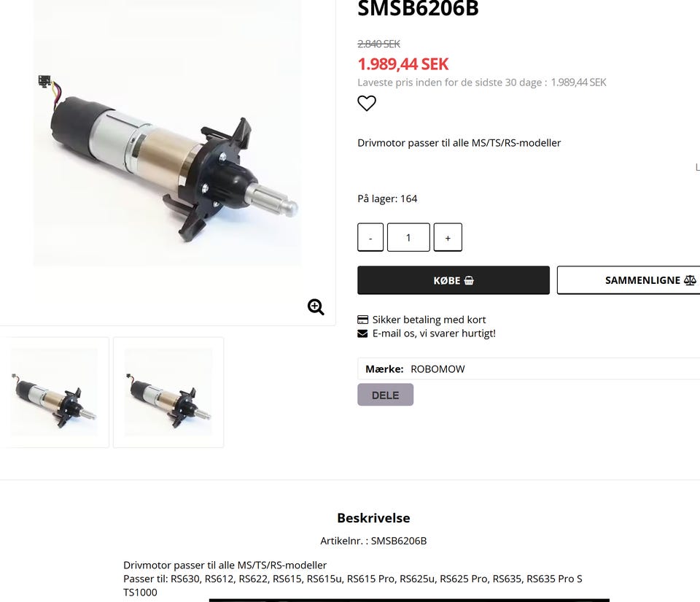This screenshot has height=602, width=700.
Task: Decrease quantity with minus button
Action: tap(370, 237)
